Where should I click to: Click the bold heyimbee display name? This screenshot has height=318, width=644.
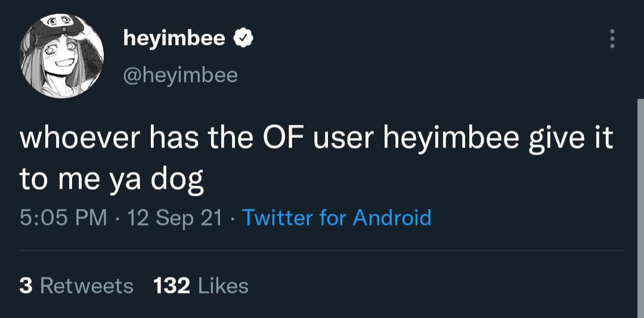click(x=174, y=39)
